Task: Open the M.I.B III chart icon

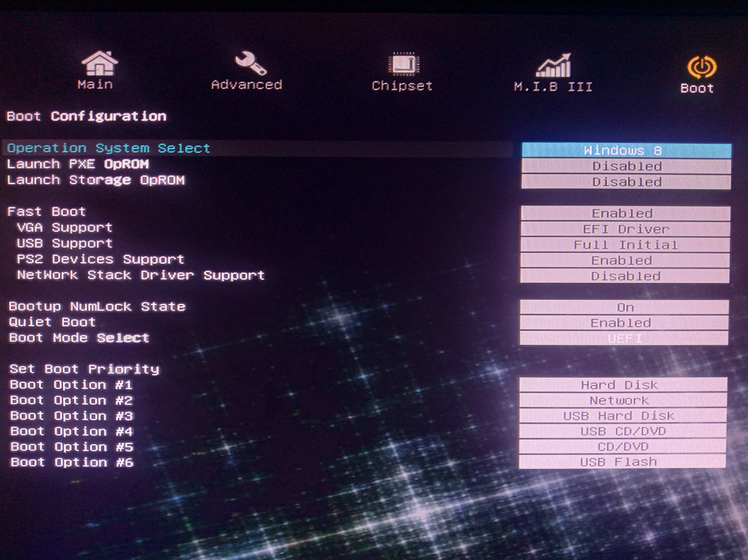Action: [x=554, y=66]
